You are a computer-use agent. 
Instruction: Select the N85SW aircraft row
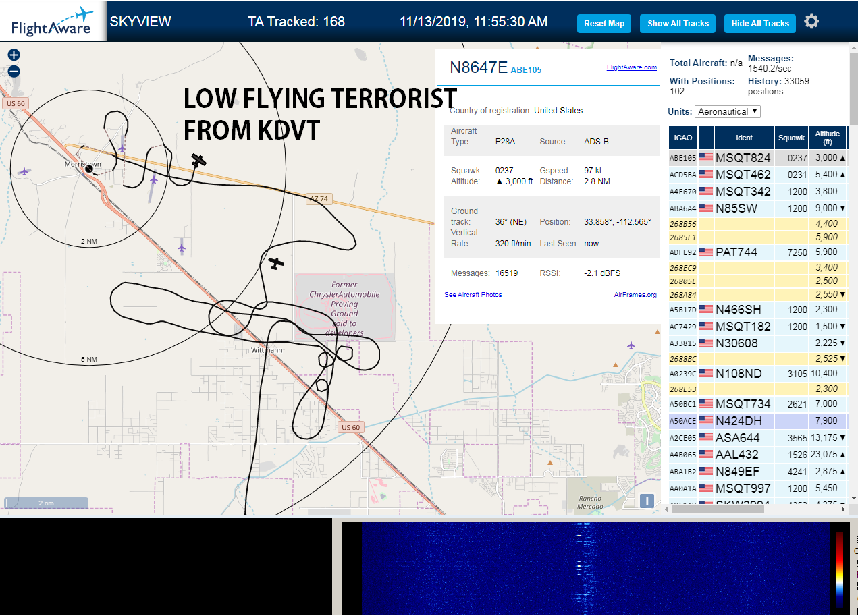point(757,208)
